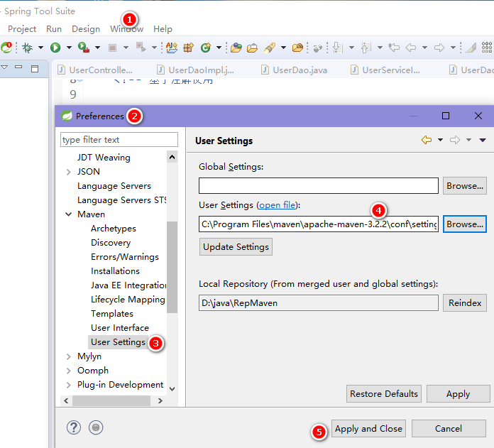
Task: Click the open file link
Action: coord(278,205)
